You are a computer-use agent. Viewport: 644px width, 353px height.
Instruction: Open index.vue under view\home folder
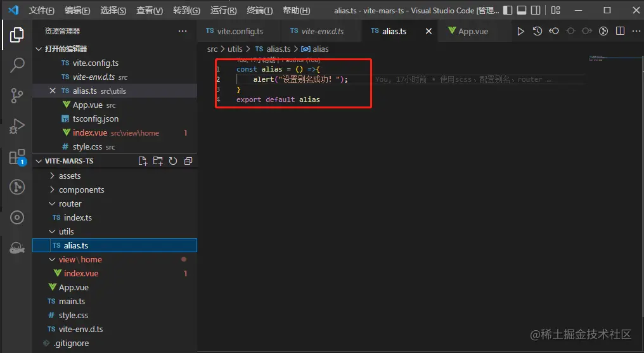click(115, 273)
